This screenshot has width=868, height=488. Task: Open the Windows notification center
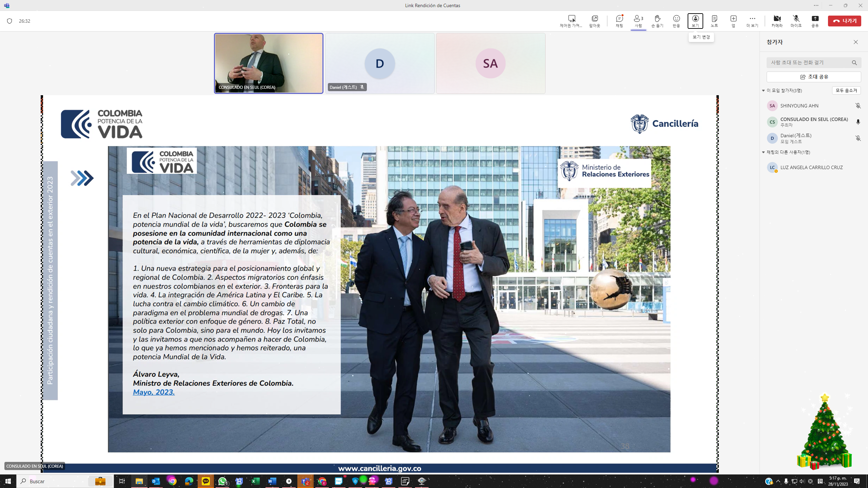point(856,481)
